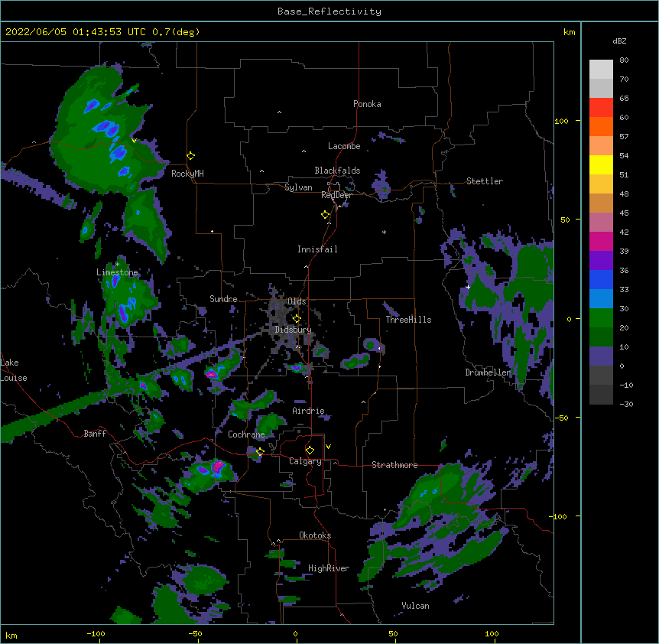The height and width of the screenshot is (644, 659).
Task: Click the Base_Reflectivity title
Action: coord(329,11)
